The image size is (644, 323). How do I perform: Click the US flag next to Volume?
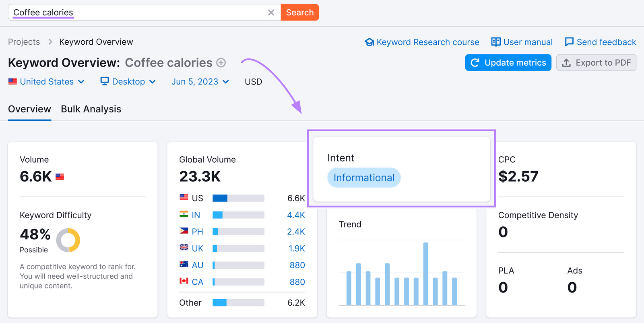pos(60,176)
